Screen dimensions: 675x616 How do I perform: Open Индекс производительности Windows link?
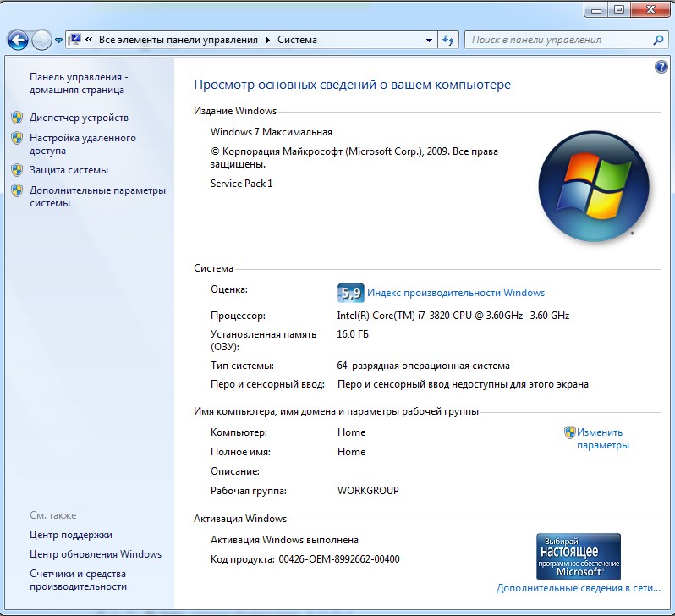click(x=456, y=293)
